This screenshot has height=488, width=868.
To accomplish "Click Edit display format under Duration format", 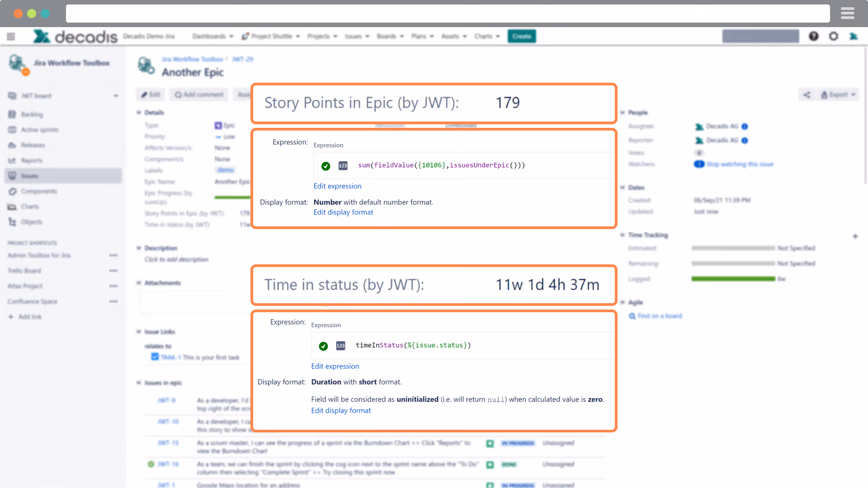I will (x=341, y=411).
